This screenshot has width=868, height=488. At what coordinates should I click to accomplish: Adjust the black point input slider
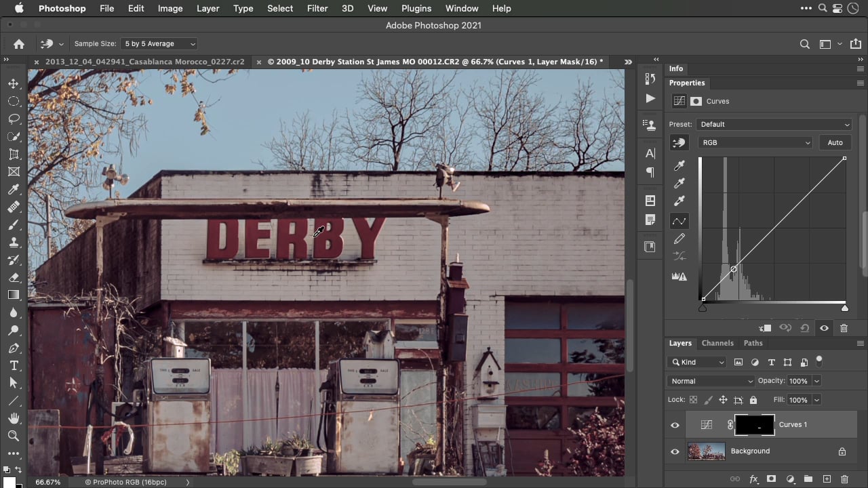pyautogui.click(x=703, y=308)
